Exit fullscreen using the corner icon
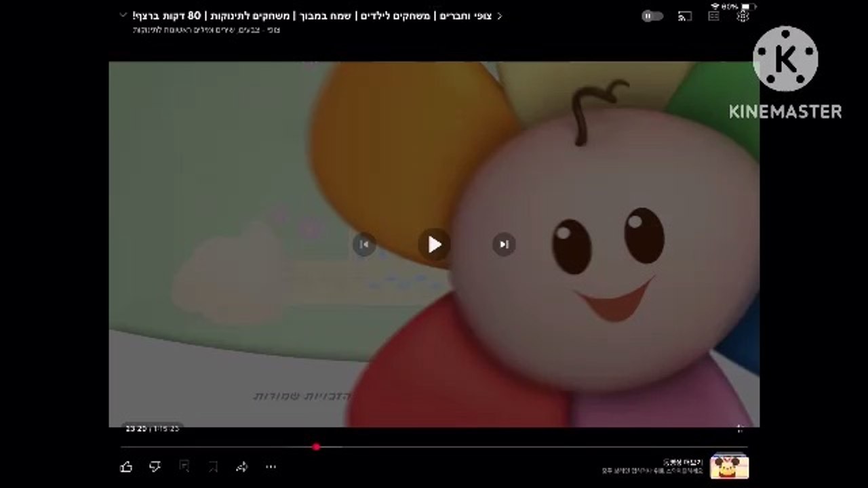 pos(741,428)
